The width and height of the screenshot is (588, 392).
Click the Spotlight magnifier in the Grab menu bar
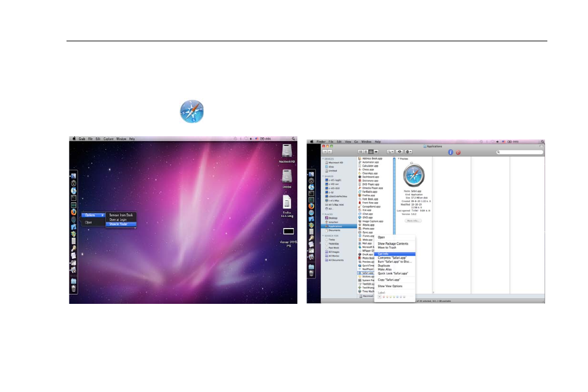pyautogui.click(x=293, y=139)
